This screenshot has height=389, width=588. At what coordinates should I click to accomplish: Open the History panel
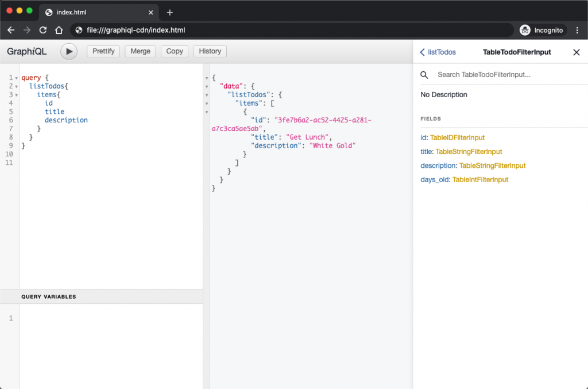tap(210, 51)
